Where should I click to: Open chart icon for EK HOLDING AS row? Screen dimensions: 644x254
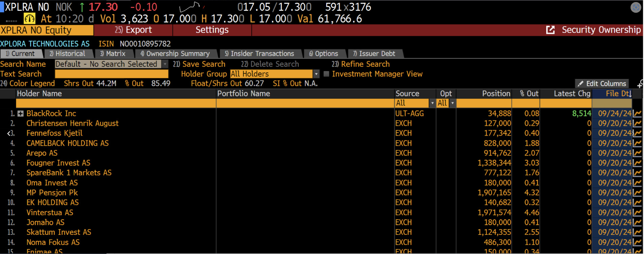point(637,203)
